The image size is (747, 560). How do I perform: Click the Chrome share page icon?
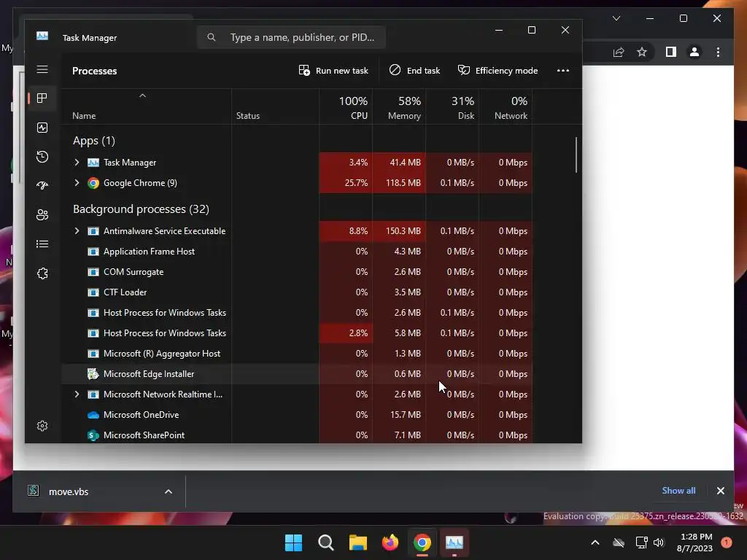pyautogui.click(x=619, y=52)
